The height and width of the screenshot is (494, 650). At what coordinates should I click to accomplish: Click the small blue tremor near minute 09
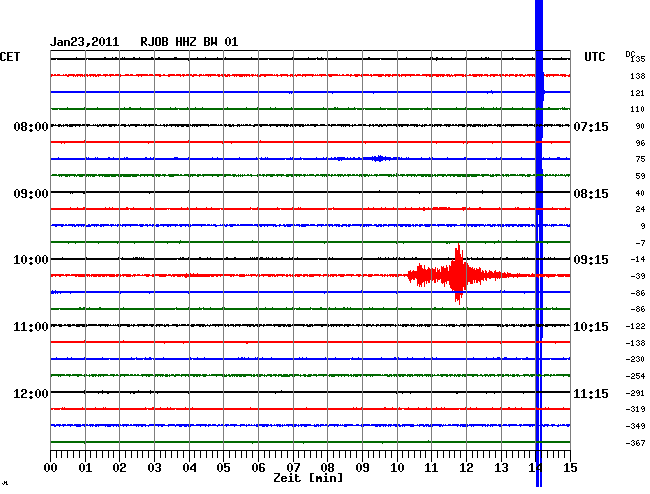pyautogui.click(x=379, y=158)
